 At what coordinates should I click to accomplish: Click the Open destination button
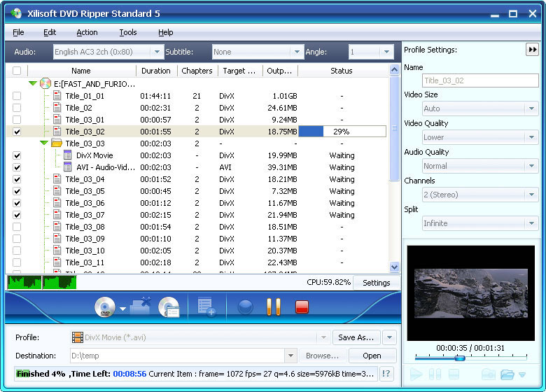372,356
